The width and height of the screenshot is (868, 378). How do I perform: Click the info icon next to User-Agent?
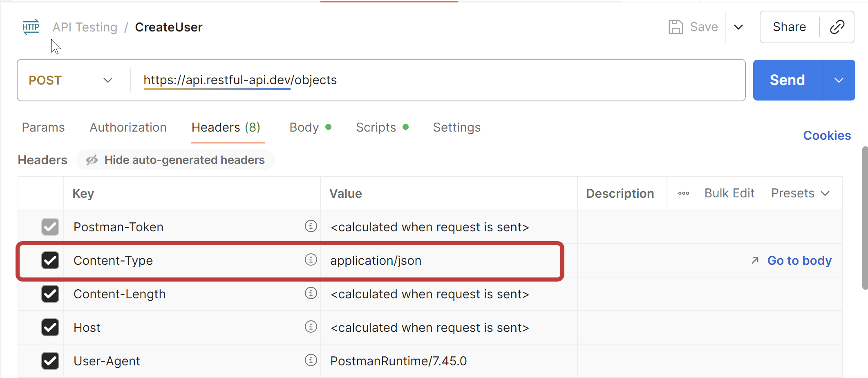click(x=311, y=360)
